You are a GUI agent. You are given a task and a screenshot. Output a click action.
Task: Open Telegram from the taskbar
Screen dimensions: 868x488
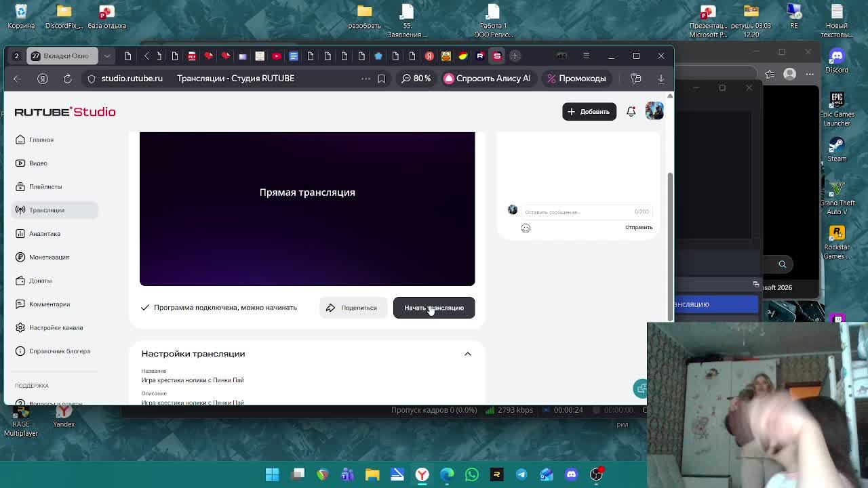pos(521,474)
